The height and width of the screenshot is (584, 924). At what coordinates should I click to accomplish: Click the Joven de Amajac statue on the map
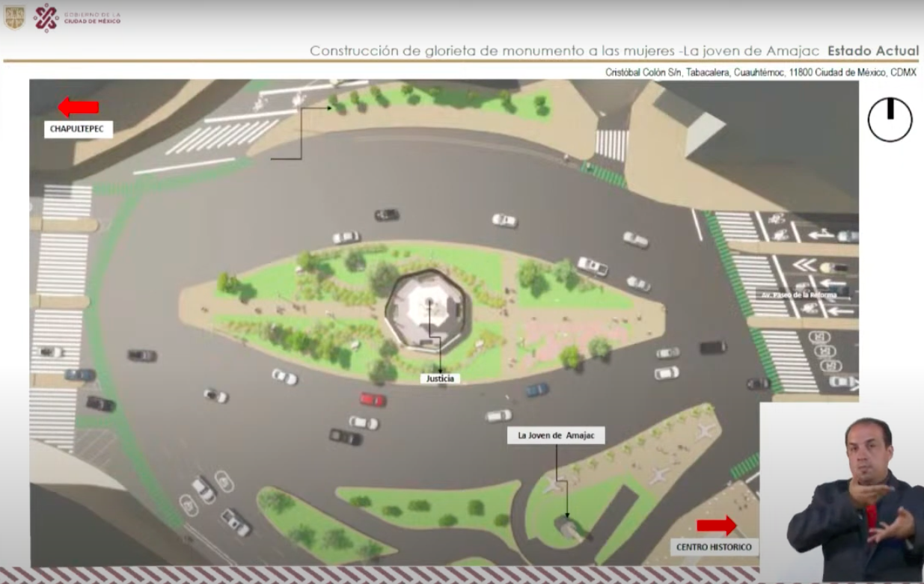click(x=567, y=525)
